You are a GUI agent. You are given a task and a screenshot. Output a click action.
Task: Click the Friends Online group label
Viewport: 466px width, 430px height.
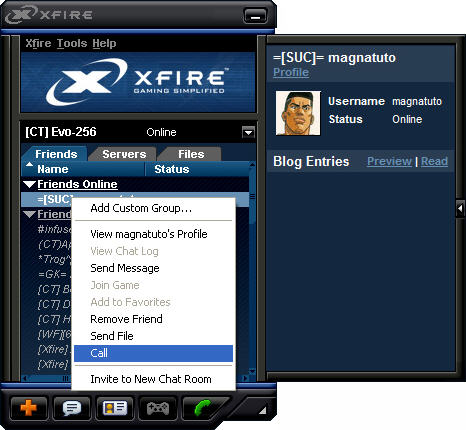coord(77,184)
